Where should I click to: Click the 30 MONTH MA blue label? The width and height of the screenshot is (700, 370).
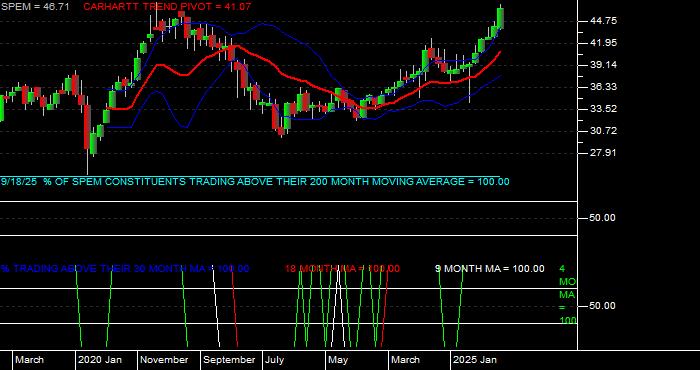click(125, 269)
